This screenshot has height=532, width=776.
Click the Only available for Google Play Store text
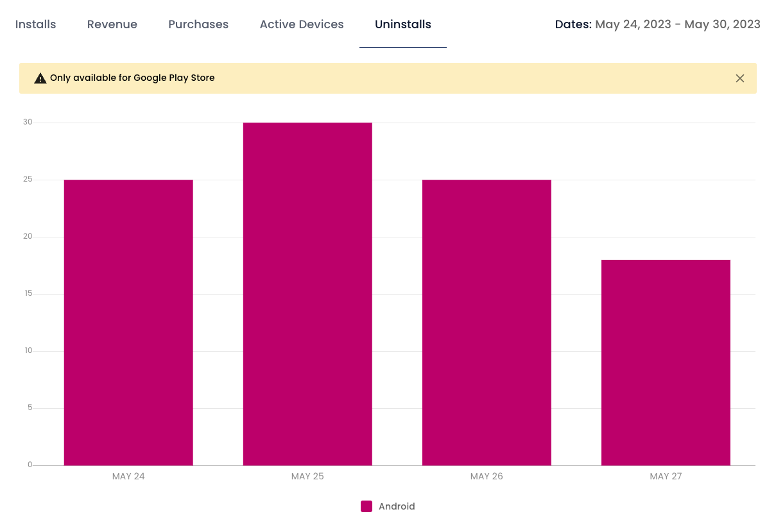coord(132,78)
